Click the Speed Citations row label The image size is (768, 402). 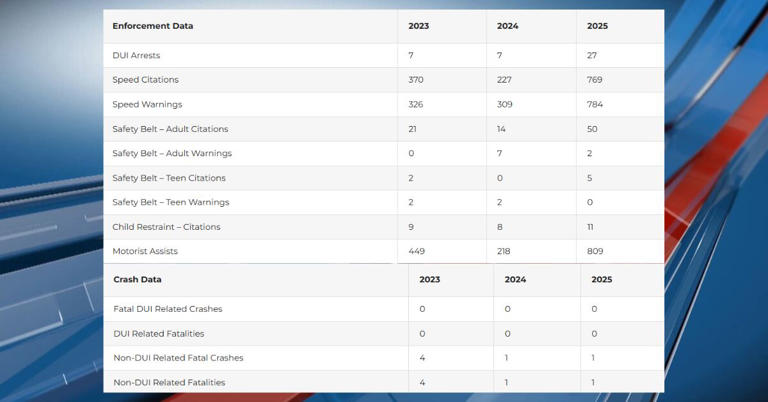tap(145, 80)
